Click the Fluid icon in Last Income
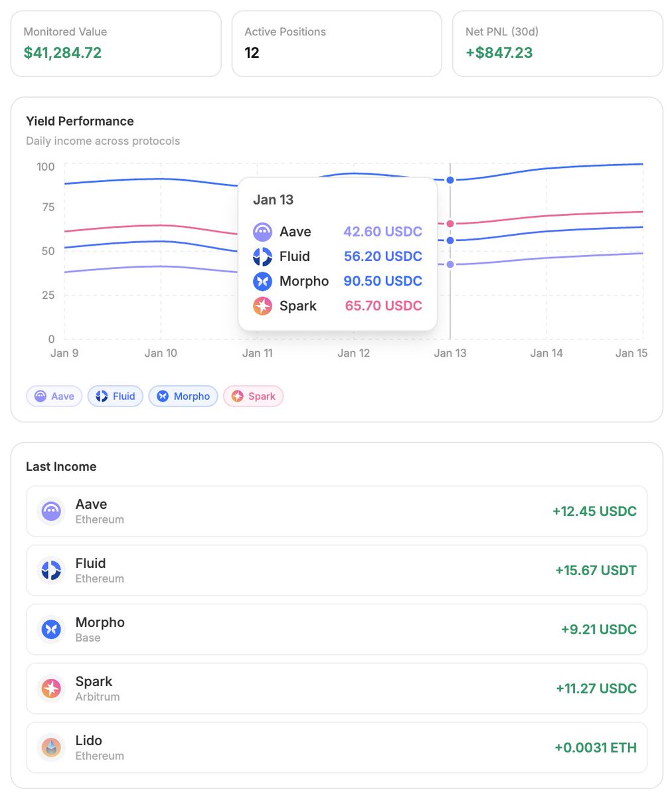The height and width of the screenshot is (797, 672). click(x=51, y=571)
